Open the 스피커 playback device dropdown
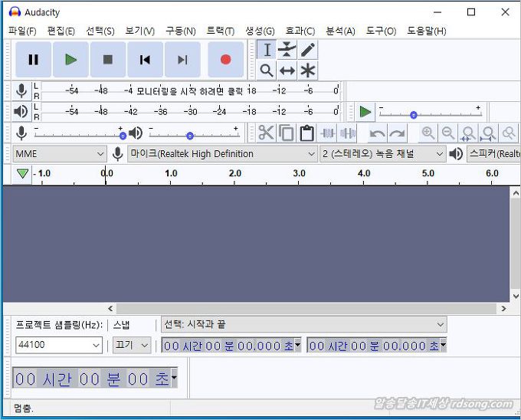521x420 pixels. click(x=493, y=153)
